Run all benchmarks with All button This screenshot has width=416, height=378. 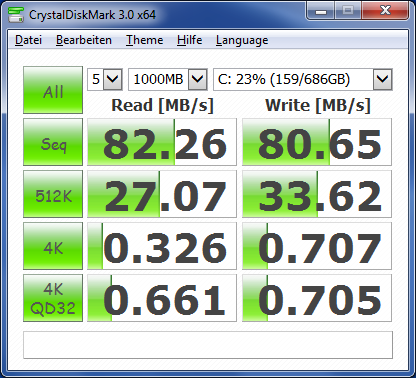pos(53,90)
